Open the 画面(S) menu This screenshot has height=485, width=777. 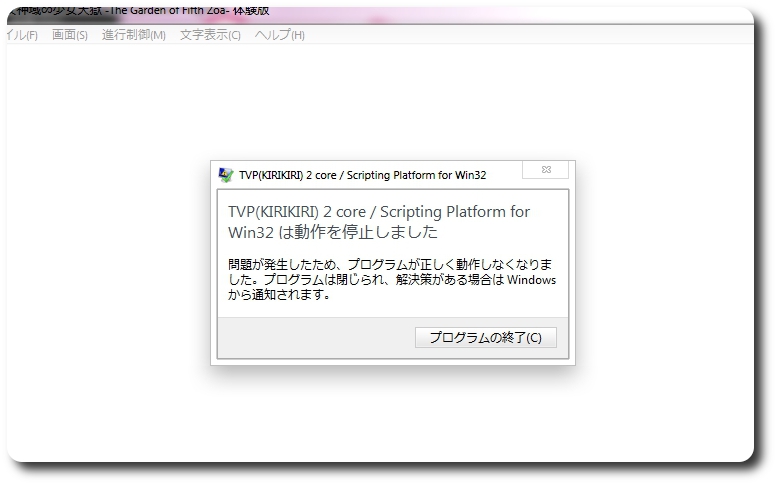pyautogui.click(x=70, y=35)
